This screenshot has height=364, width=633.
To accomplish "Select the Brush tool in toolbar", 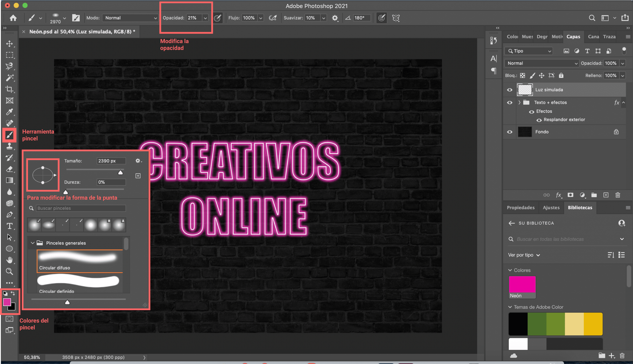I will pyautogui.click(x=10, y=135).
